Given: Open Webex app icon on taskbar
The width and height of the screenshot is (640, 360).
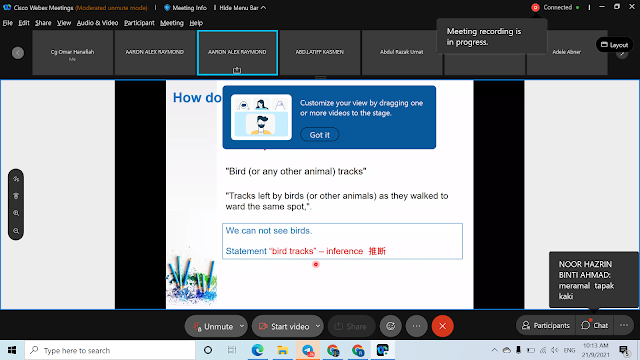Looking at the screenshot, I should tap(382, 350).
